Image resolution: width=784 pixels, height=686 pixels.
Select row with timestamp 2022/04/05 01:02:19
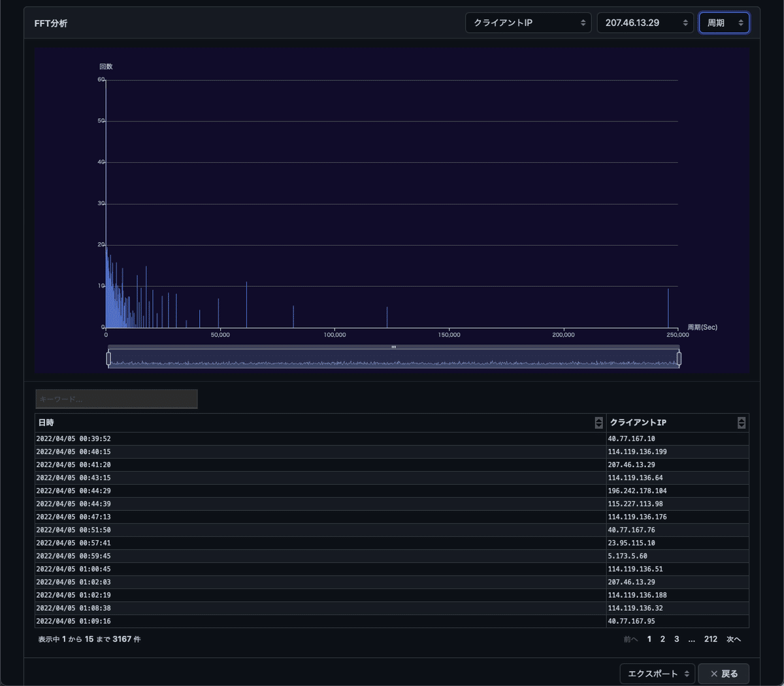tap(392, 595)
